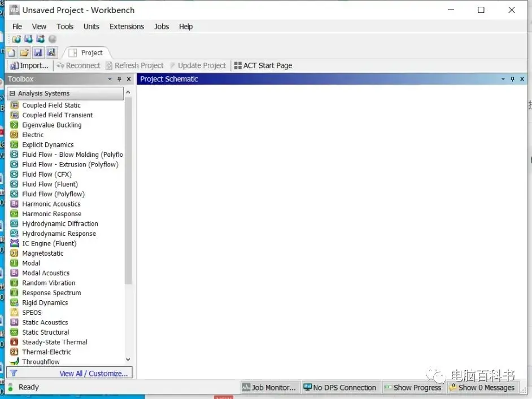Click the IC Engine (Fluent) icon
This screenshot has width=532, height=399.
(x=14, y=243)
